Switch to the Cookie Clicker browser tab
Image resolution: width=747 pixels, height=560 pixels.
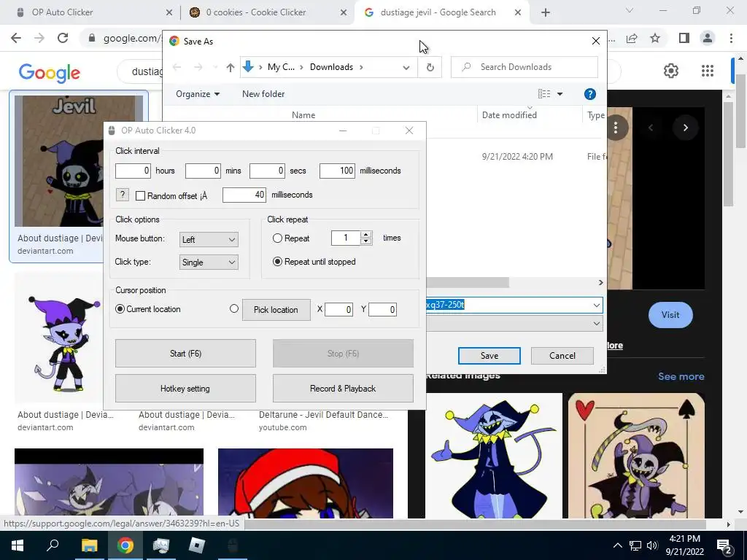coord(268,12)
